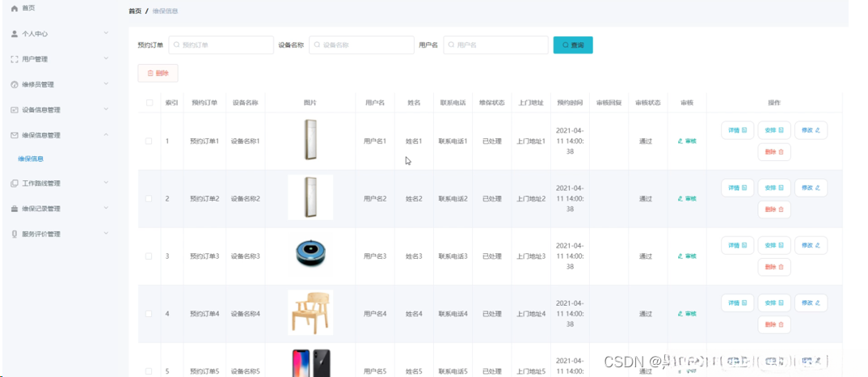868x377 pixels.
Task: Focus the 设备名称 search input
Action: (361, 45)
